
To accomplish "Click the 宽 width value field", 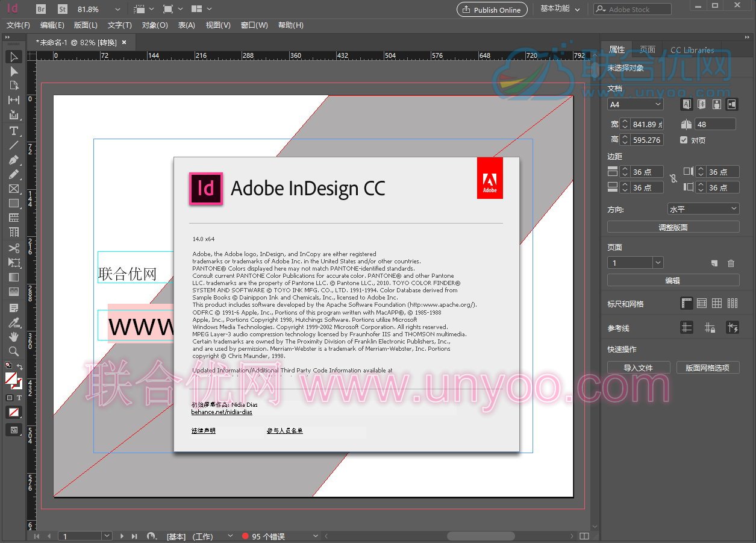I will click(648, 124).
